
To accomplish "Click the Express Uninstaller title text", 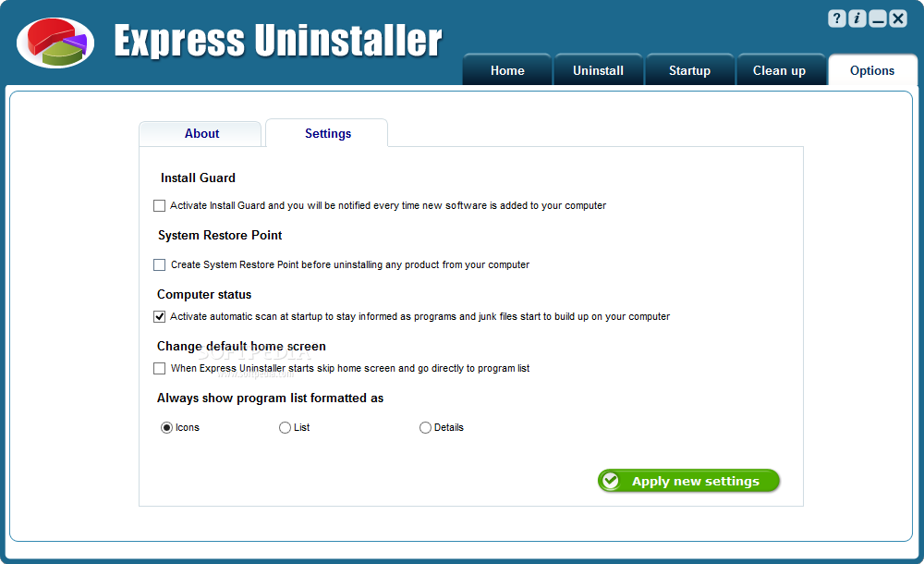I will coord(277,40).
